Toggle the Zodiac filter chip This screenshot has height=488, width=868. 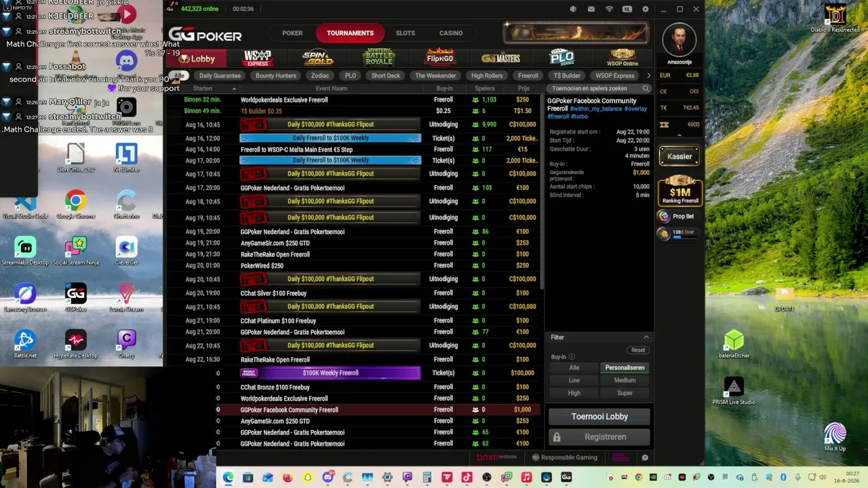tap(320, 76)
